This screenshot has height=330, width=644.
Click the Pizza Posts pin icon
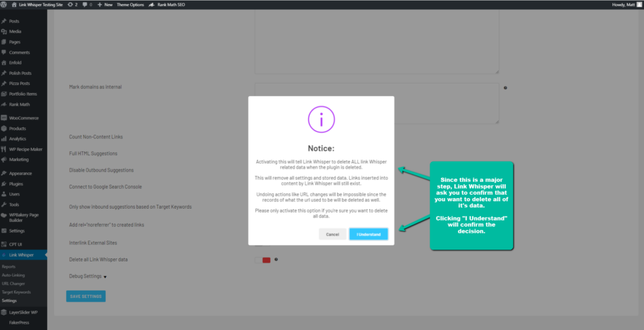[4, 84]
